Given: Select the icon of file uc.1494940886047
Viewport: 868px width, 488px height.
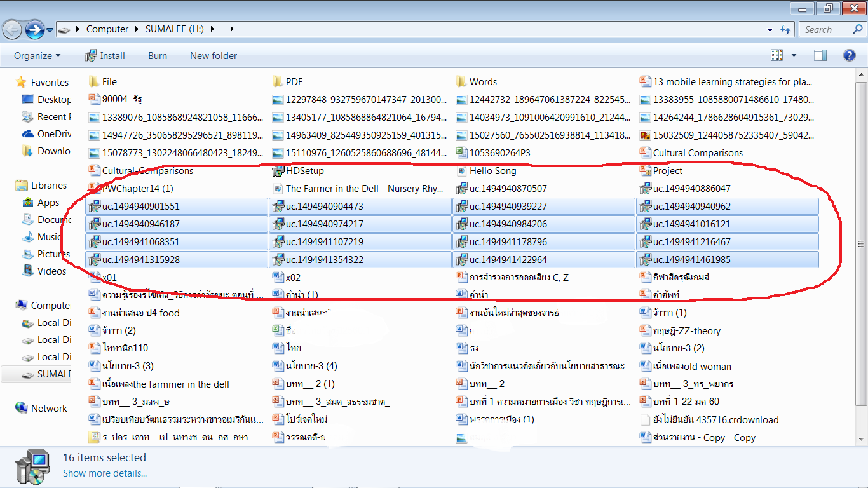Looking at the screenshot, I should tap(645, 189).
